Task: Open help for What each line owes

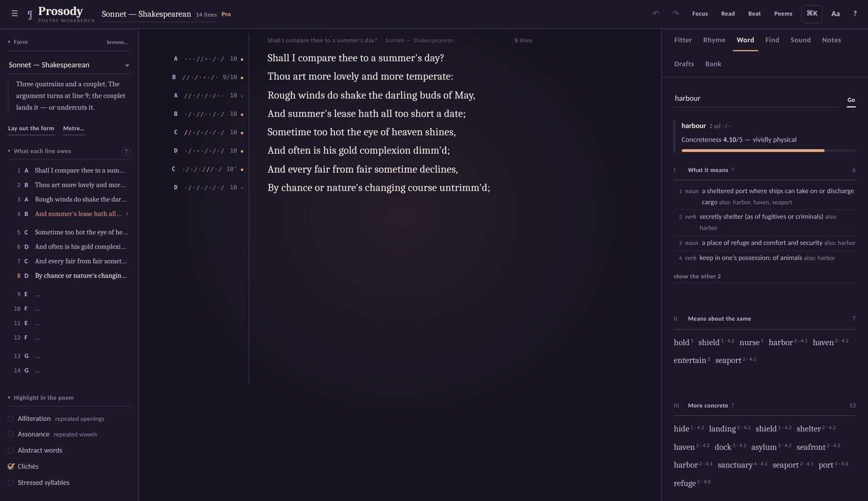Action: point(126,151)
